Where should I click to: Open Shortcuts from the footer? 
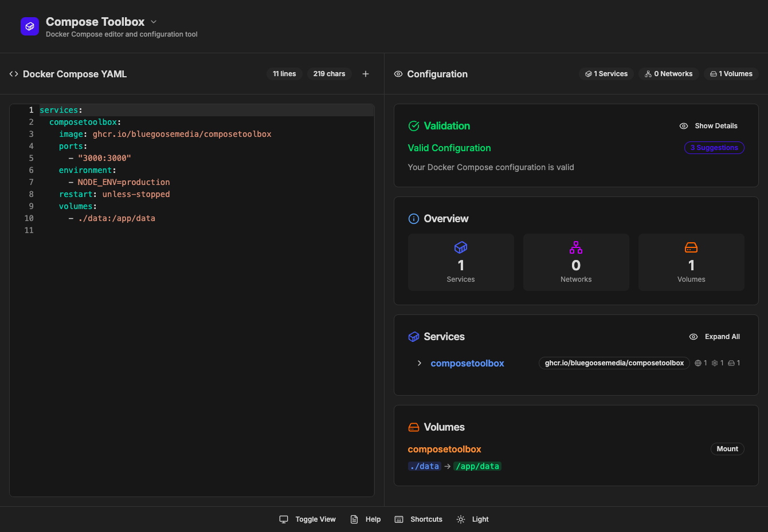coord(419,519)
